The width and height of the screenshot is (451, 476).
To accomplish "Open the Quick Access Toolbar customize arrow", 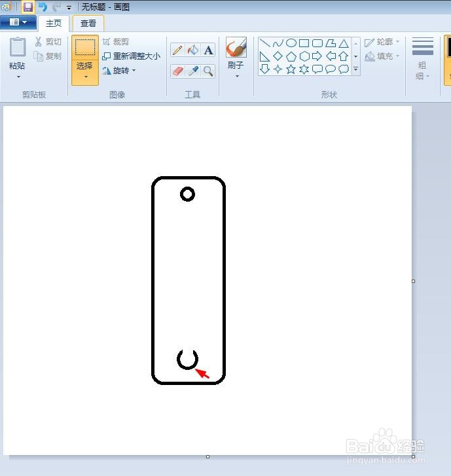I will click(69, 8).
